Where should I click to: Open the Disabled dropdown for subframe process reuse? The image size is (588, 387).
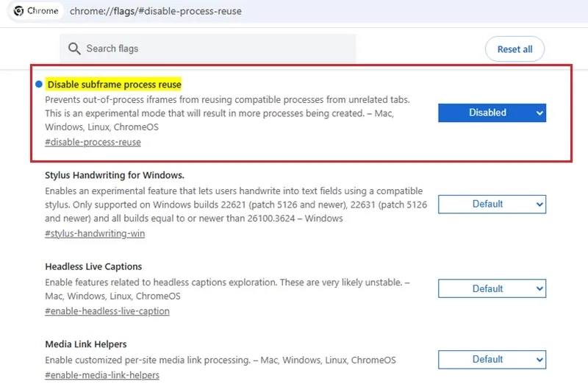tap(492, 113)
